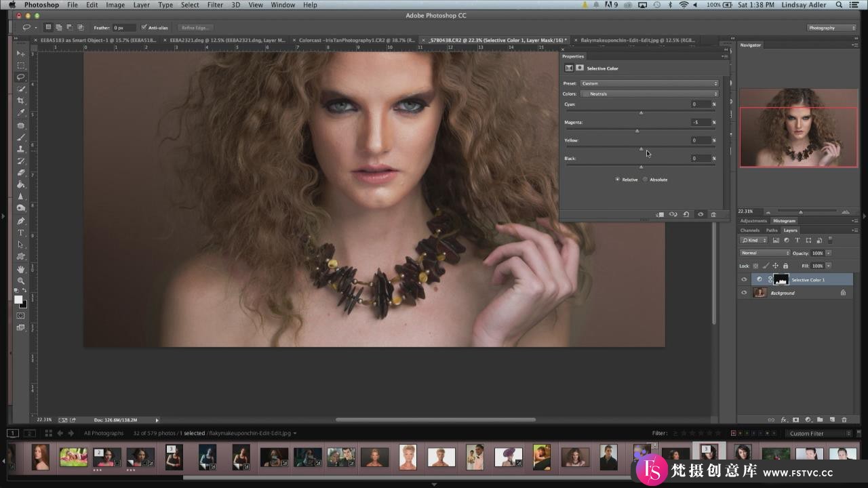Click the Navigator zoom slider

pos(801,211)
